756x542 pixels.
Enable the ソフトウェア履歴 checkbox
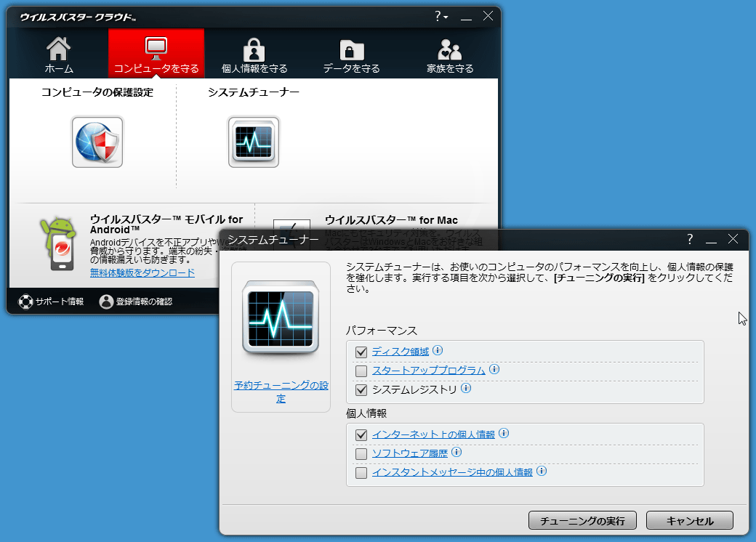361,454
